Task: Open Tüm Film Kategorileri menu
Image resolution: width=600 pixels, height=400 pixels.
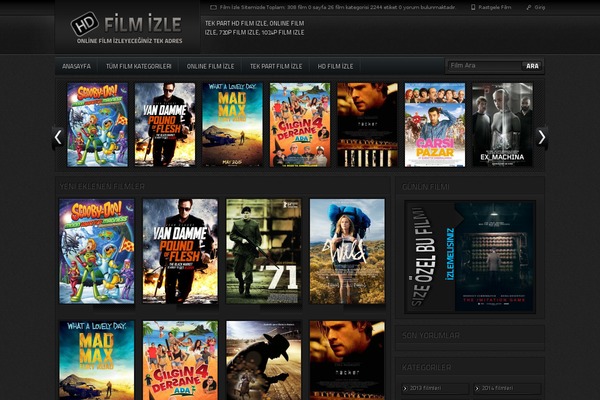Action: pyautogui.click(x=139, y=66)
